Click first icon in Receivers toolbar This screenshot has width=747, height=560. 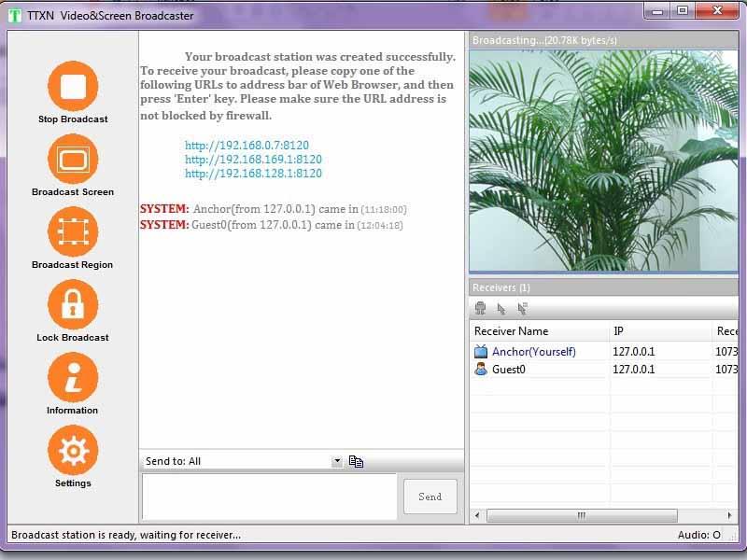[480, 309]
